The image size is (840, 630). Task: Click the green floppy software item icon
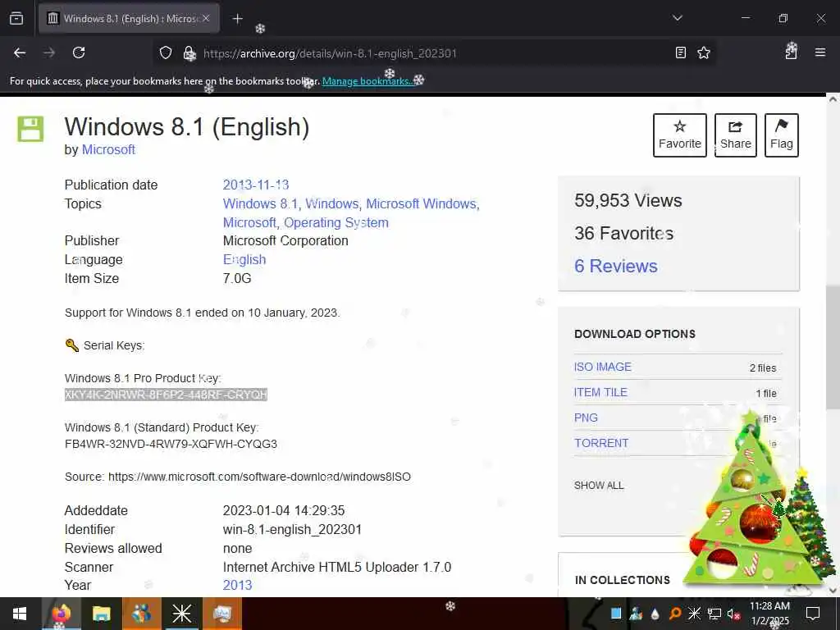pos(30,129)
